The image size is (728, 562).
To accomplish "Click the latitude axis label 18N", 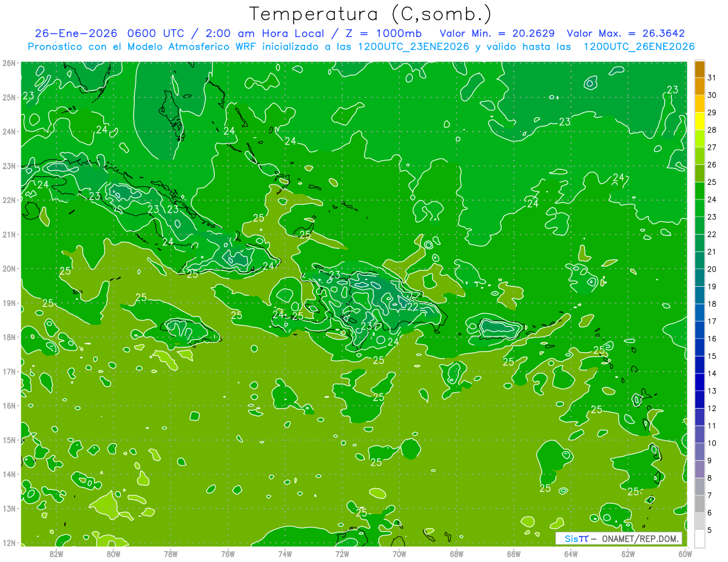I will click(x=9, y=337).
